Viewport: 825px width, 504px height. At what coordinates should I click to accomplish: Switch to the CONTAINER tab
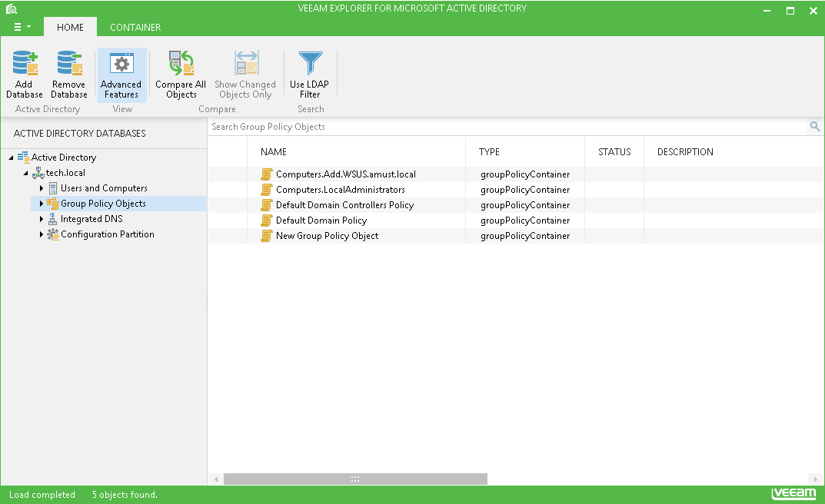click(x=135, y=27)
